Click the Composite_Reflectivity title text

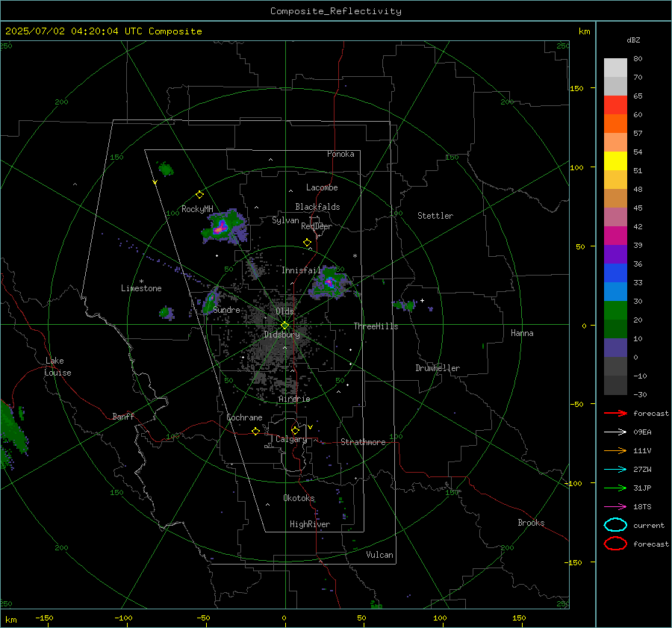point(336,11)
